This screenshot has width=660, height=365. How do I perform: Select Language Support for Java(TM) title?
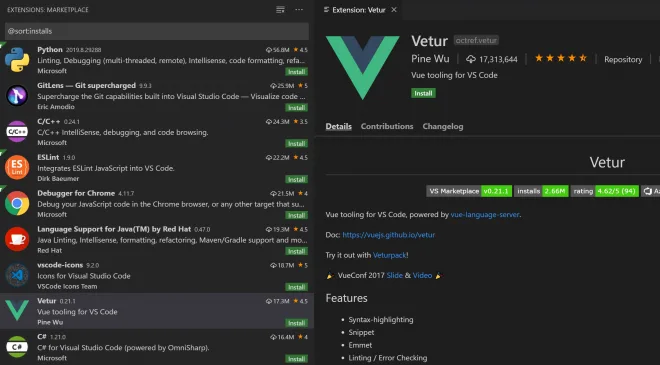point(114,229)
